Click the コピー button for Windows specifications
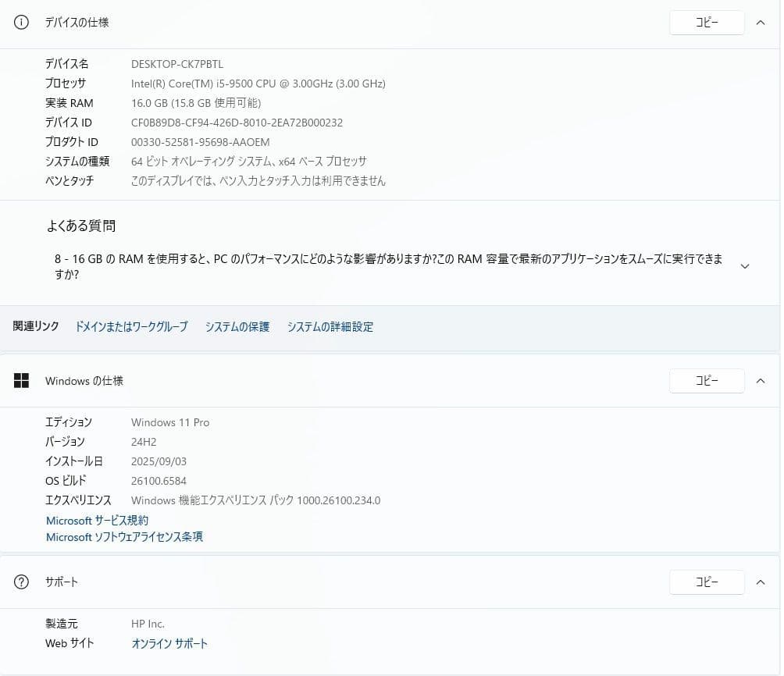784x676 pixels. [x=706, y=381]
